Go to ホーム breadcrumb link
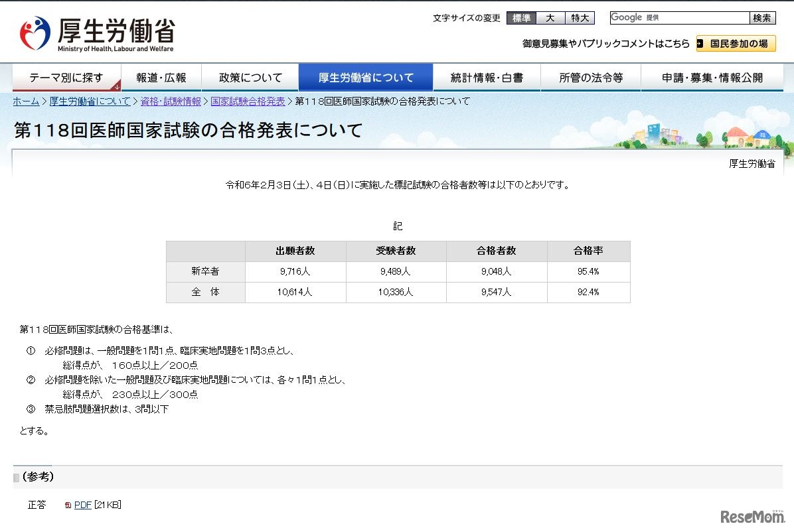 point(26,101)
